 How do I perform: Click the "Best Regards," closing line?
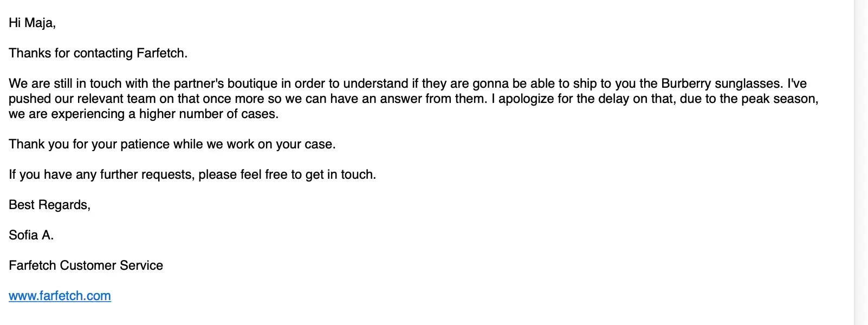pyautogui.click(x=49, y=205)
